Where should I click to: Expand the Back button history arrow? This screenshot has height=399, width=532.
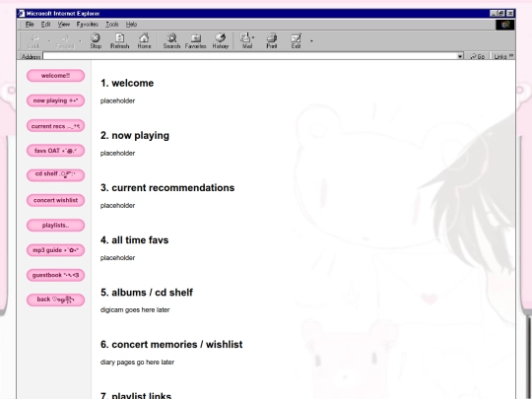point(49,41)
